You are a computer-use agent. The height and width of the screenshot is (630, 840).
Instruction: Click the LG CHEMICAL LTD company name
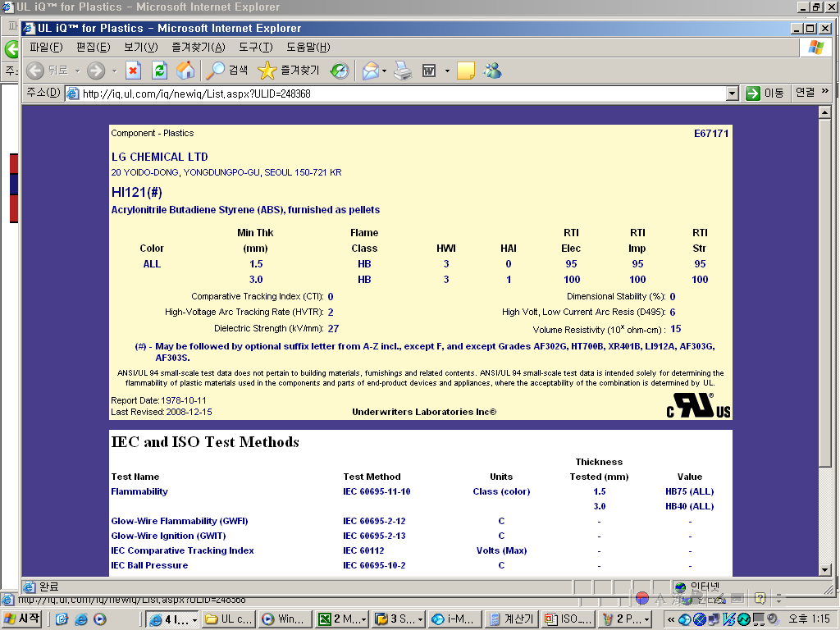160,157
